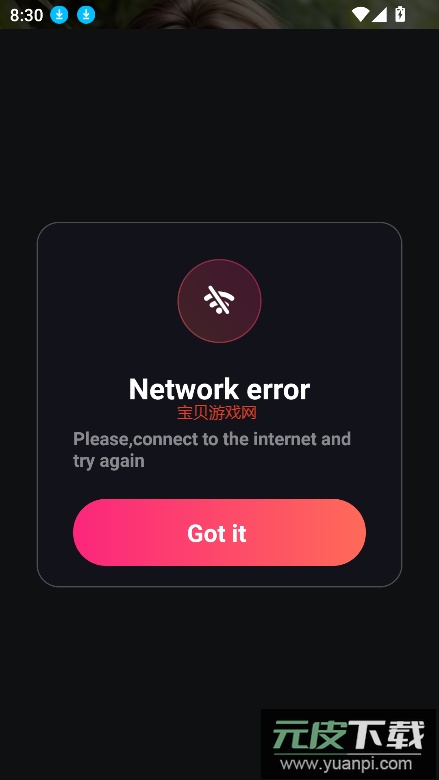This screenshot has height=780, width=439.
Task: Click the Network error heading
Action: tap(219, 389)
